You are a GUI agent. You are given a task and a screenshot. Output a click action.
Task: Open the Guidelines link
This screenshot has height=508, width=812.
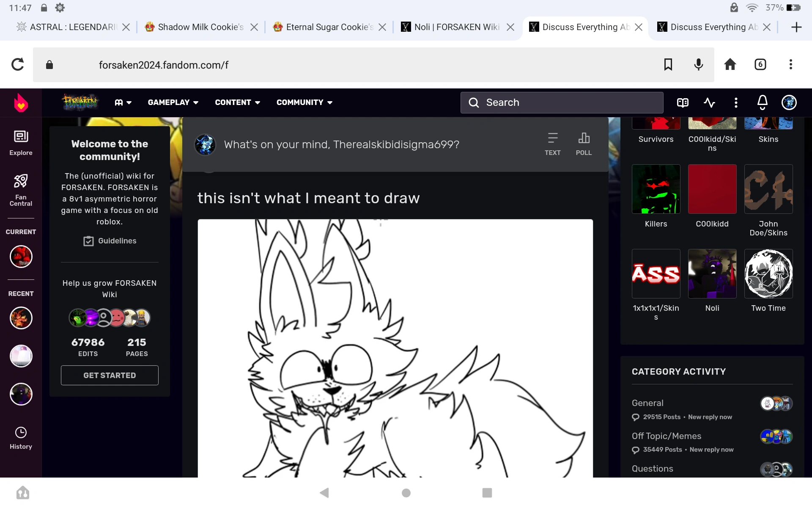tap(110, 241)
